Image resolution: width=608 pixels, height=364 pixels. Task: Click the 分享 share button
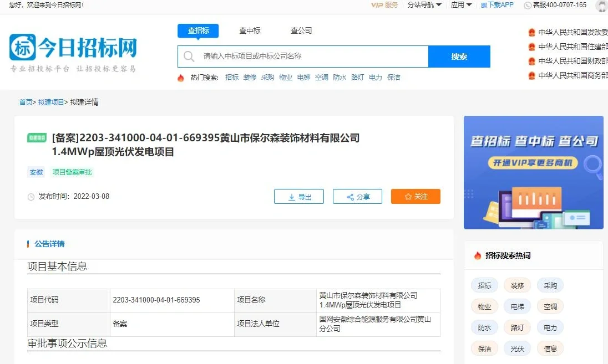357,197
